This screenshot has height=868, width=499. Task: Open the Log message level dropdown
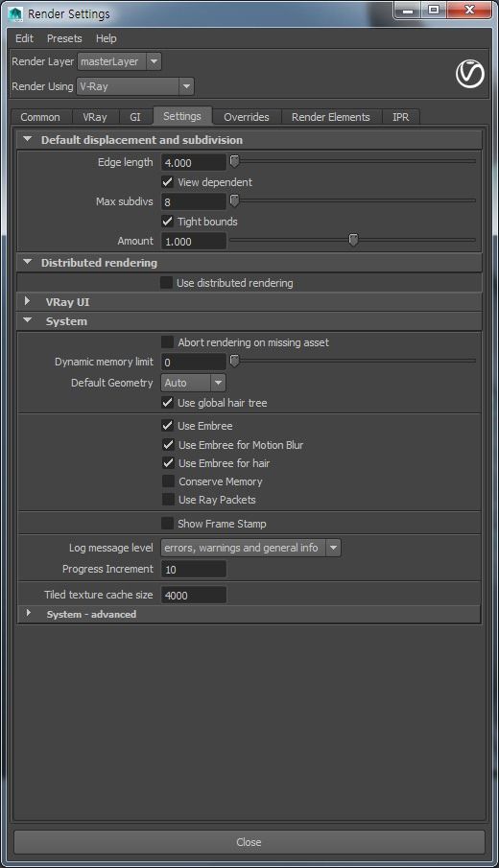[250, 548]
